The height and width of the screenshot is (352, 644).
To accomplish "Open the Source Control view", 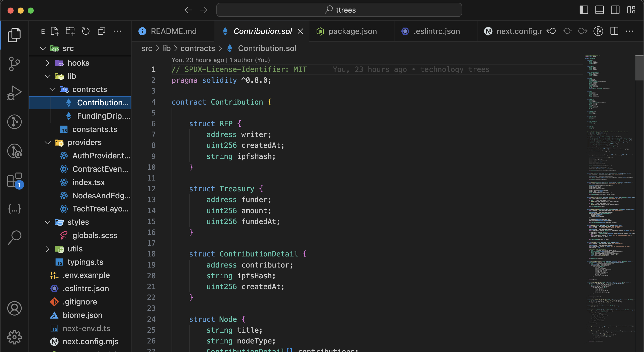I will tap(14, 64).
